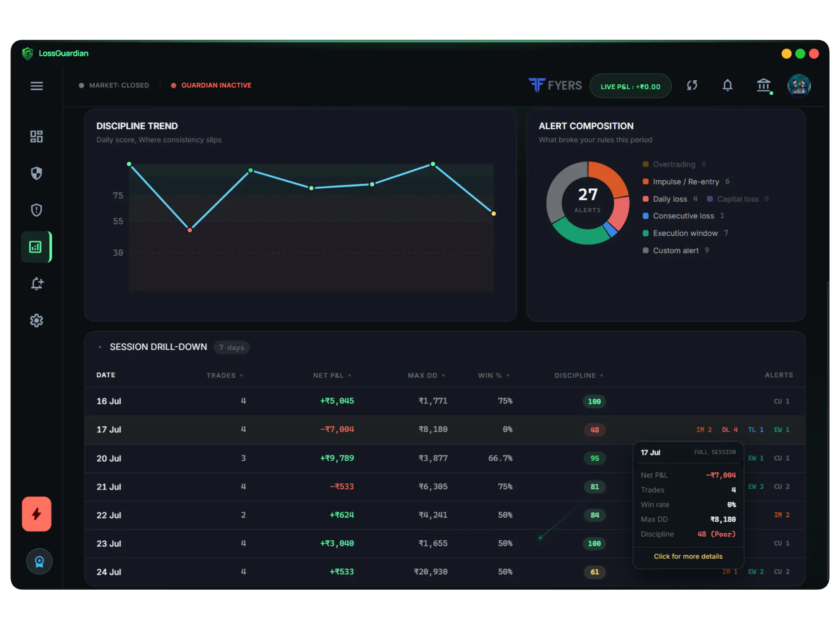
Task: Select the half-filled shield sidebar icon
Action: coord(36,173)
